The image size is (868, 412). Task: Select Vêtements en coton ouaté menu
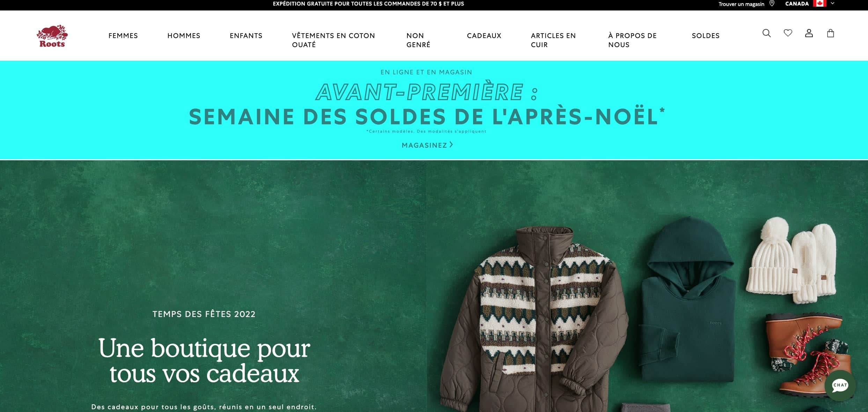point(333,40)
